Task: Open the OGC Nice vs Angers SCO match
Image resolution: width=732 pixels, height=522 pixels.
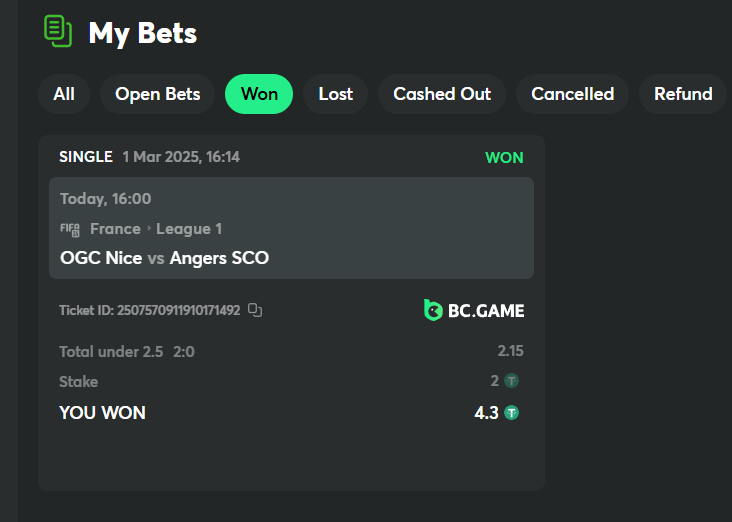Action: click(164, 258)
